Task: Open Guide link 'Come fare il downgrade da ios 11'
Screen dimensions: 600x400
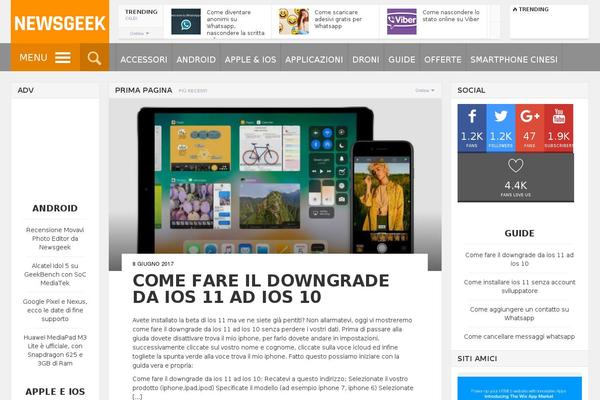Action: (519, 259)
